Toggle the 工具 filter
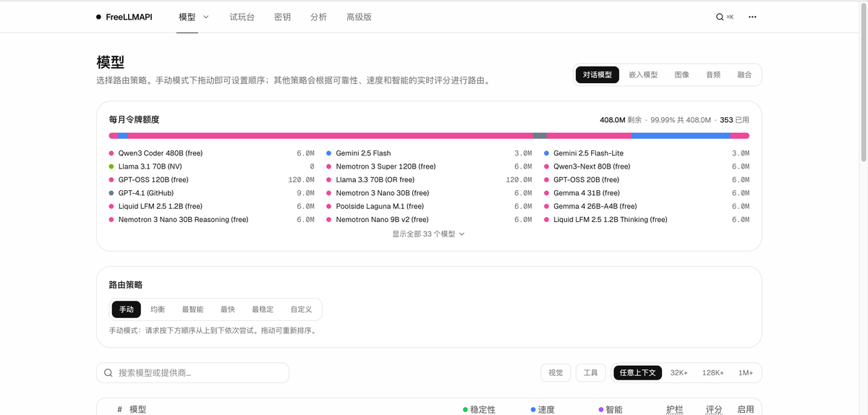The height and width of the screenshot is (415, 868). tap(591, 373)
